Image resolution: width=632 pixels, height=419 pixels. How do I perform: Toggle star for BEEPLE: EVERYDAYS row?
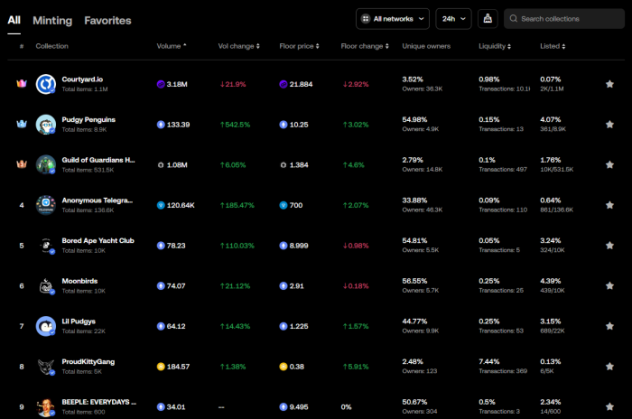pyautogui.click(x=609, y=407)
